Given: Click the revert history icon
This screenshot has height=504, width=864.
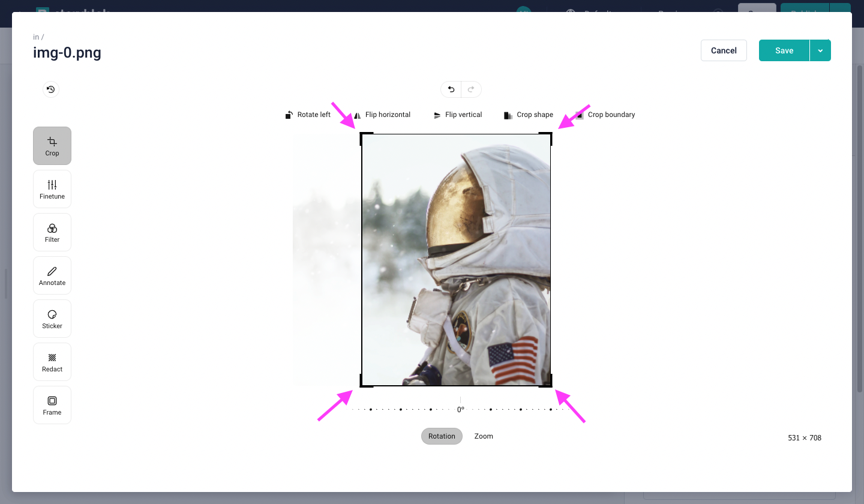Looking at the screenshot, I should coord(51,89).
